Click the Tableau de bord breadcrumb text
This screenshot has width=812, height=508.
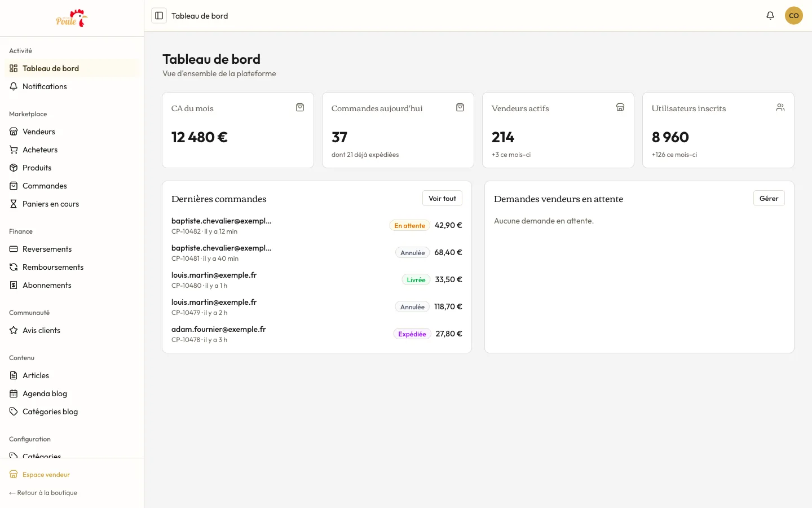tap(200, 16)
